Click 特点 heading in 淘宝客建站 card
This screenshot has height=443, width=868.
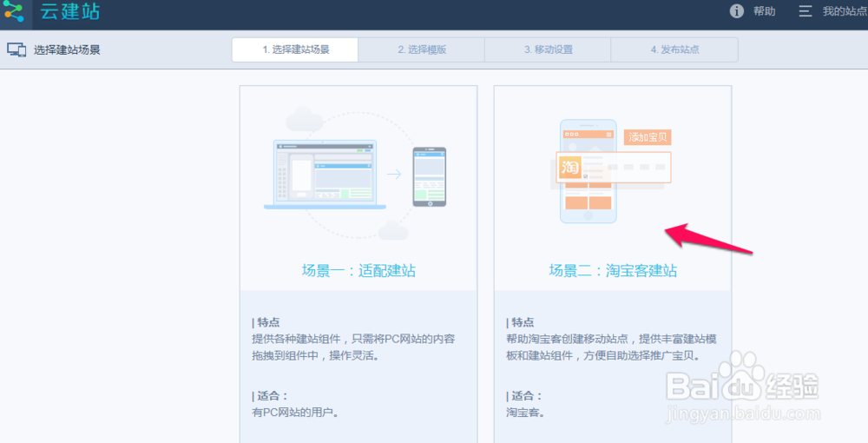(x=520, y=322)
